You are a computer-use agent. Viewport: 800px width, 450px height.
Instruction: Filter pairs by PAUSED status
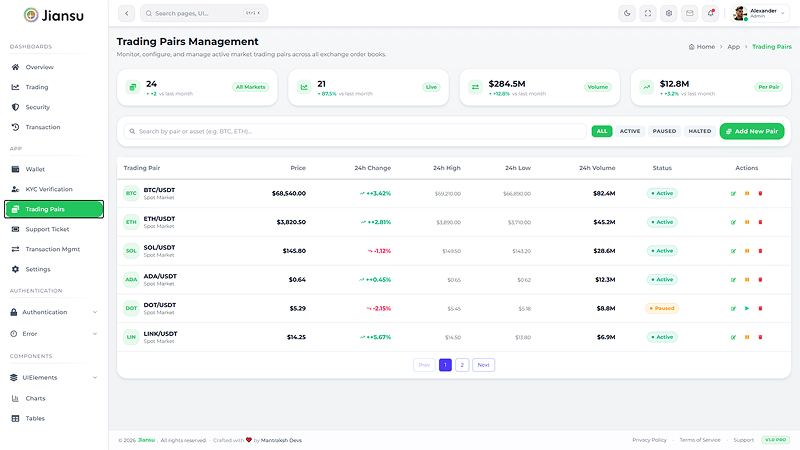click(x=664, y=131)
